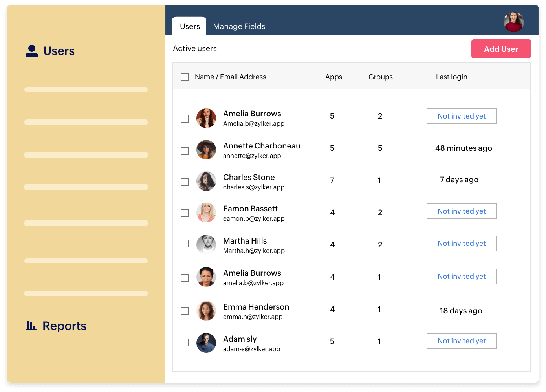Open the profile avatar in top right

click(x=513, y=22)
